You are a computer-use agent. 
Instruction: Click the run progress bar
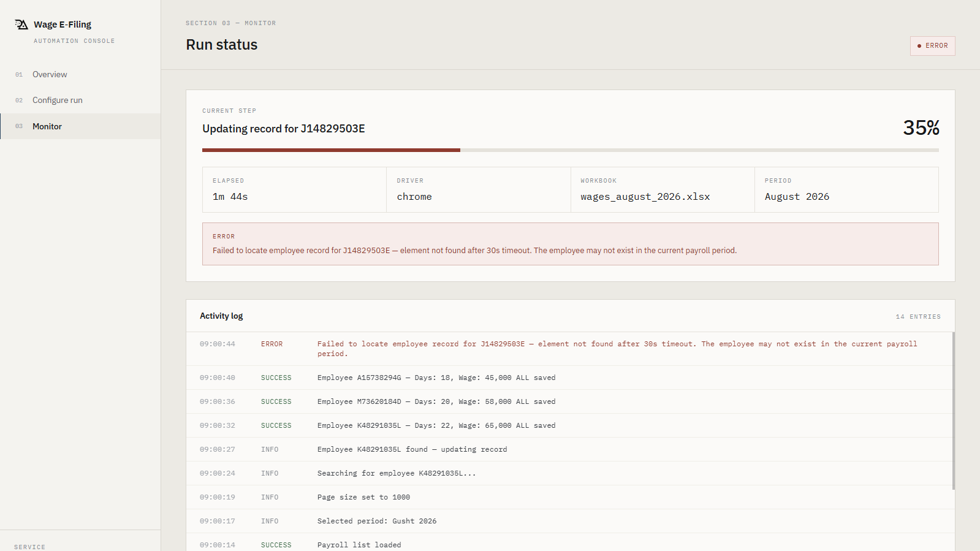pyautogui.click(x=570, y=150)
